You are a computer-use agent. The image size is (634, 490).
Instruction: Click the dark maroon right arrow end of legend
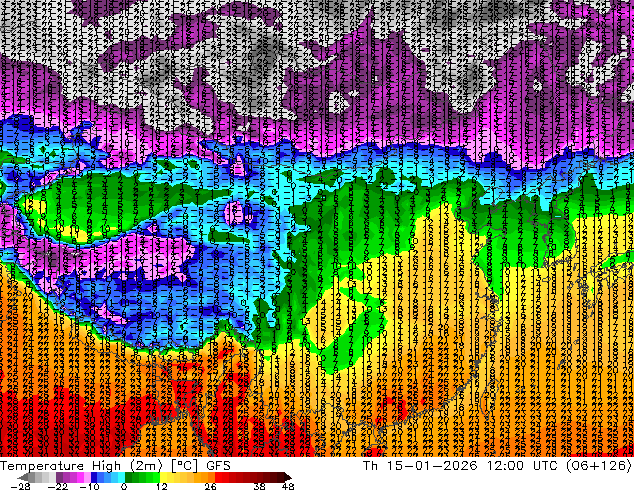287,477
